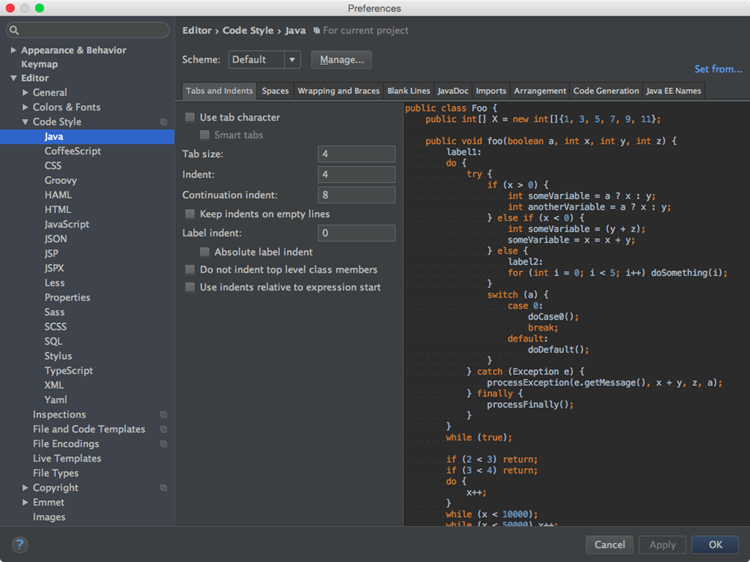Open help with the question mark icon
This screenshot has width=750, height=562.
pyautogui.click(x=20, y=544)
